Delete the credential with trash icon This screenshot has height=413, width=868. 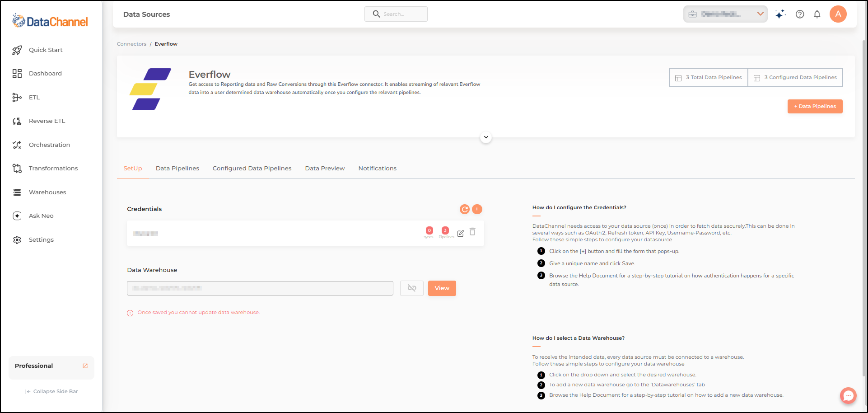tap(472, 232)
